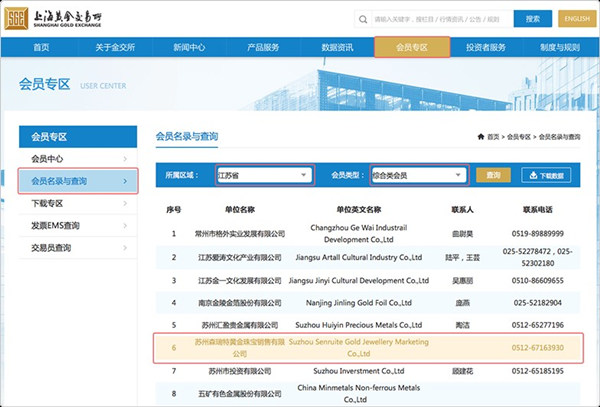Click the Shanghai Gold Exchange SGE logo
Viewport: 600px width, 407px height.
coord(53,19)
